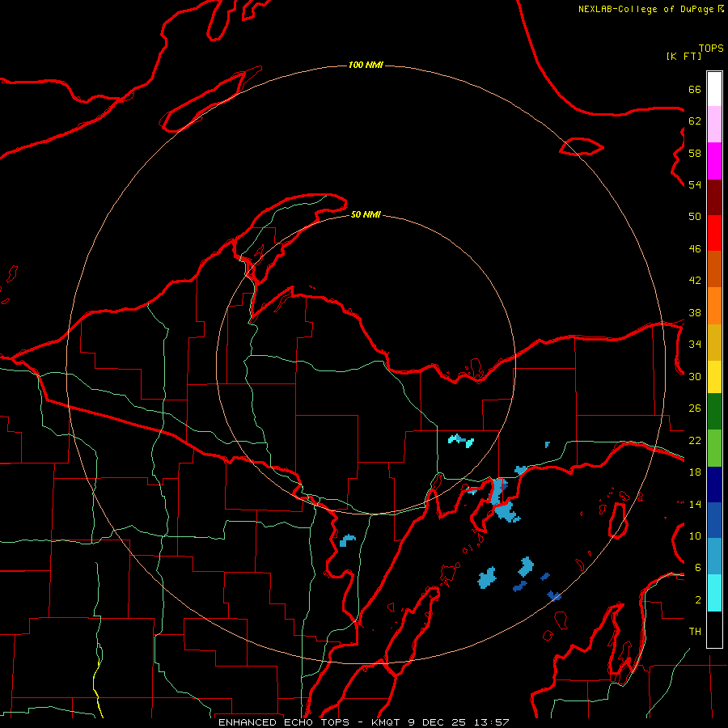This screenshot has width=728, height=728.
Task: Select the dark green color scale swatch
Action: [x=714, y=412]
